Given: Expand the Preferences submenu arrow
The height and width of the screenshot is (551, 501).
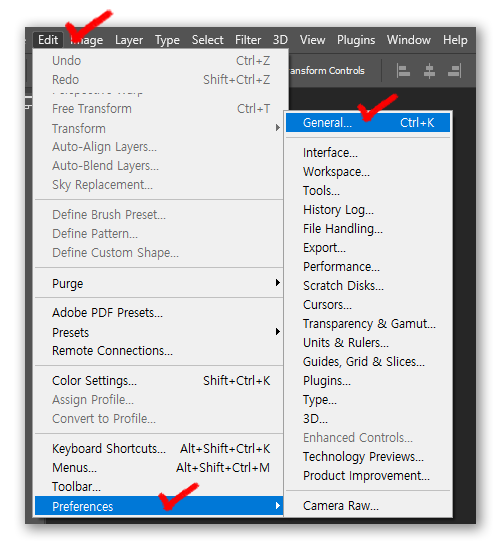Looking at the screenshot, I should pos(278,506).
